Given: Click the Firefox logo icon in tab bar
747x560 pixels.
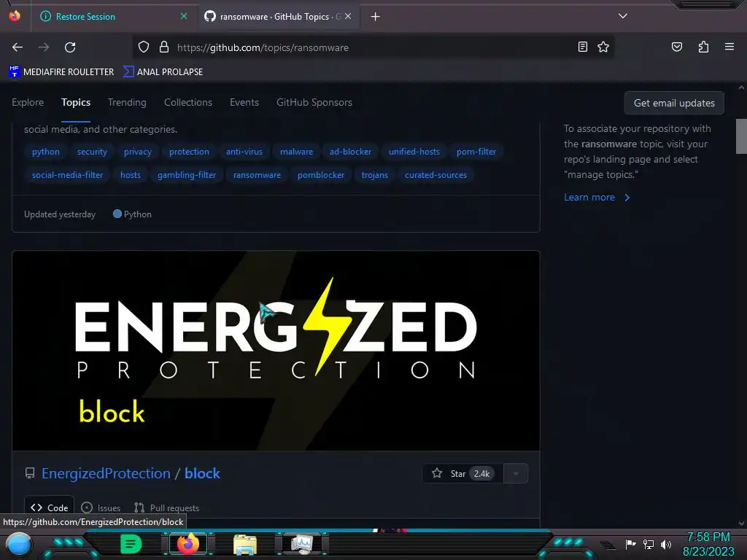Looking at the screenshot, I should click(x=15, y=16).
